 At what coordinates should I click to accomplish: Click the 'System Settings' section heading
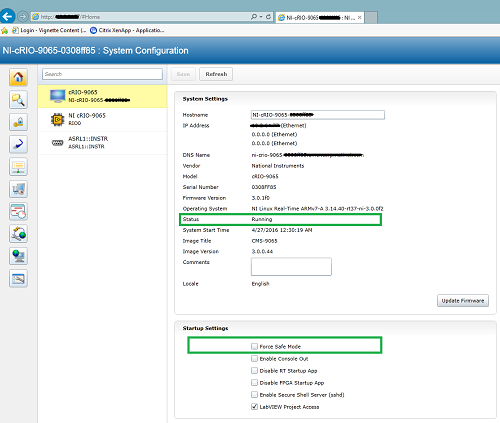(205, 99)
